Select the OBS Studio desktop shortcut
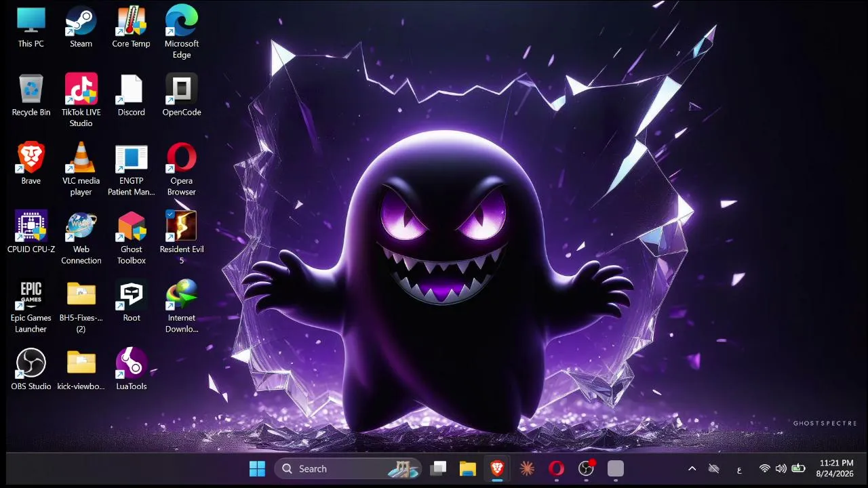 pos(31,369)
